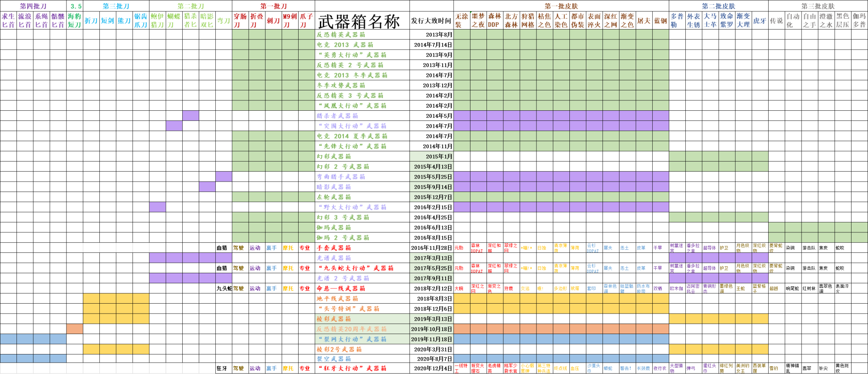Viewport: 868px width, 374px height.
Task: Click the 爪子刀 column header
Action: (307, 20)
